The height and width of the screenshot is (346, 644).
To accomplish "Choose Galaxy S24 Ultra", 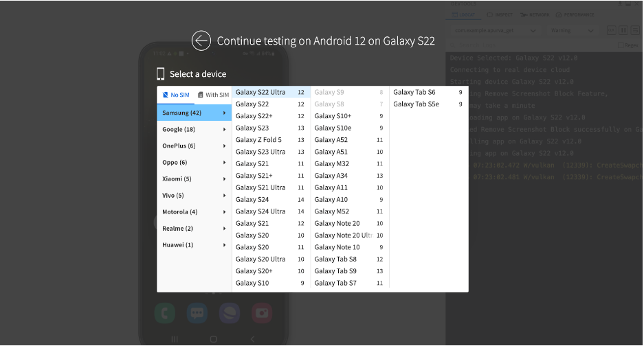I will [x=271, y=211].
